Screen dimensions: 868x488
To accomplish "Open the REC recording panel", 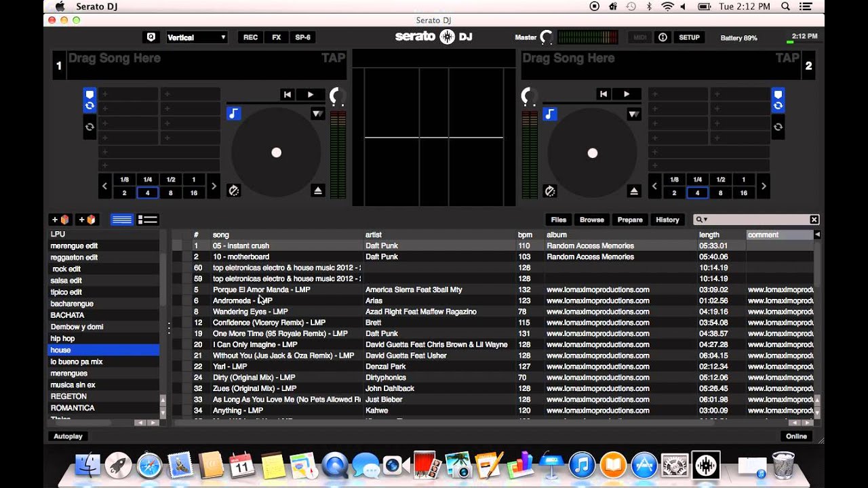I will 250,37.
